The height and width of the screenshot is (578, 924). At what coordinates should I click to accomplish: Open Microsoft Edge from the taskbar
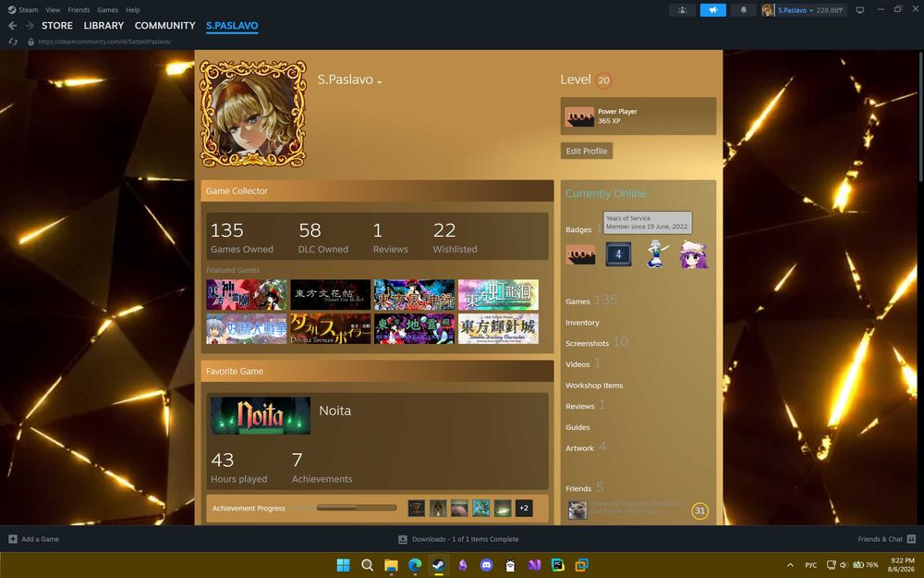[415, 565]
